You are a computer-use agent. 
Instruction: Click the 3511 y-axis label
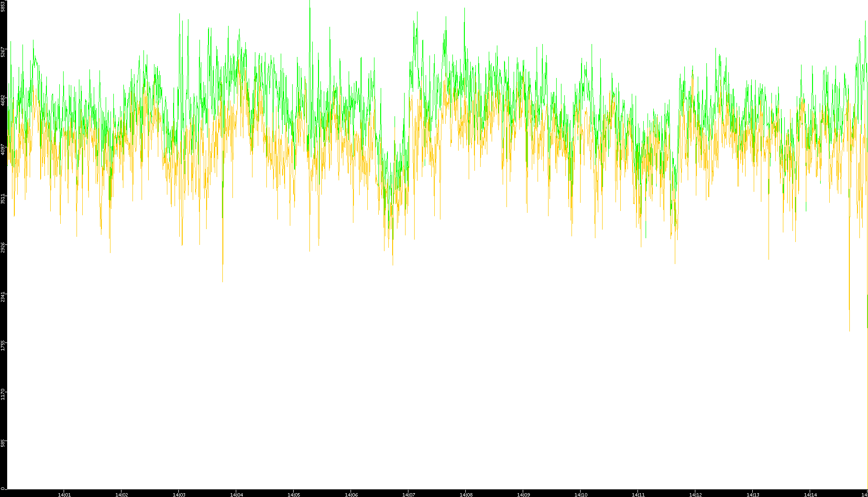coord(3,199)
